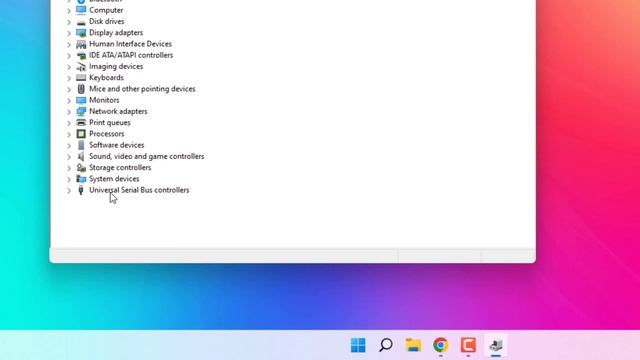
Task: Select the "Print queues" label
Action: pyautogui.click(x=110, y=122)
